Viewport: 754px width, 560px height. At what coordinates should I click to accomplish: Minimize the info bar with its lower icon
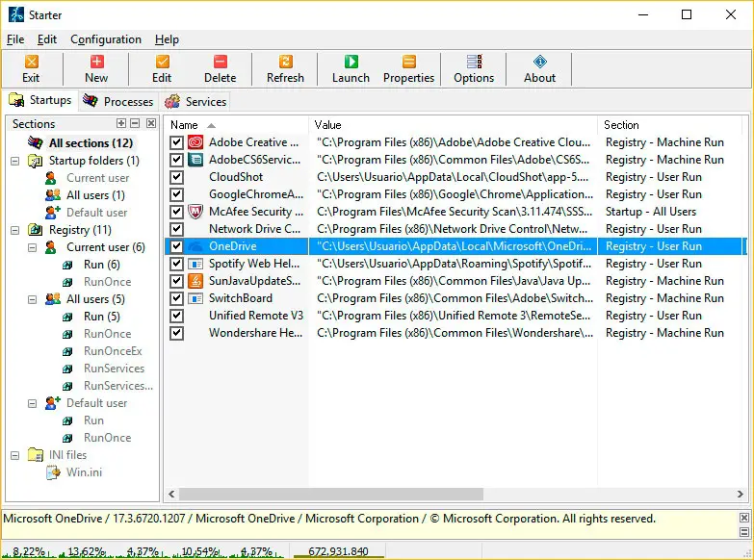pyautogui.click(x=744, y=532)
